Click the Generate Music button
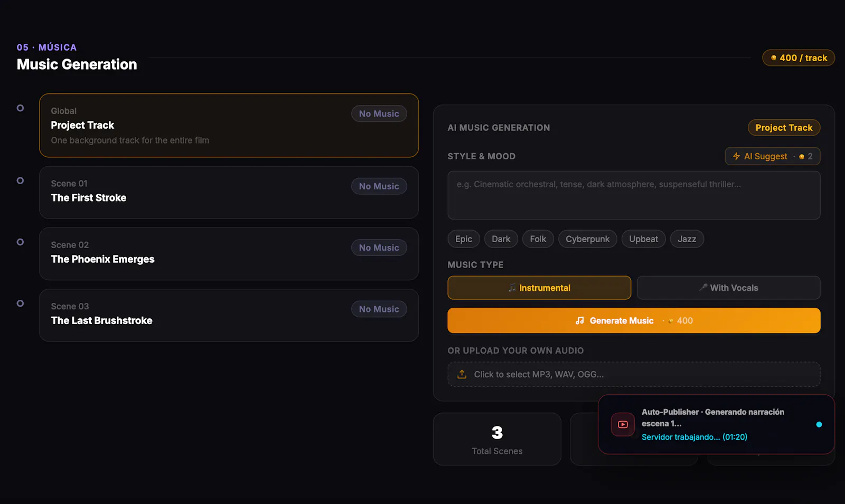The image size is (845, 504). click(634, 320)
